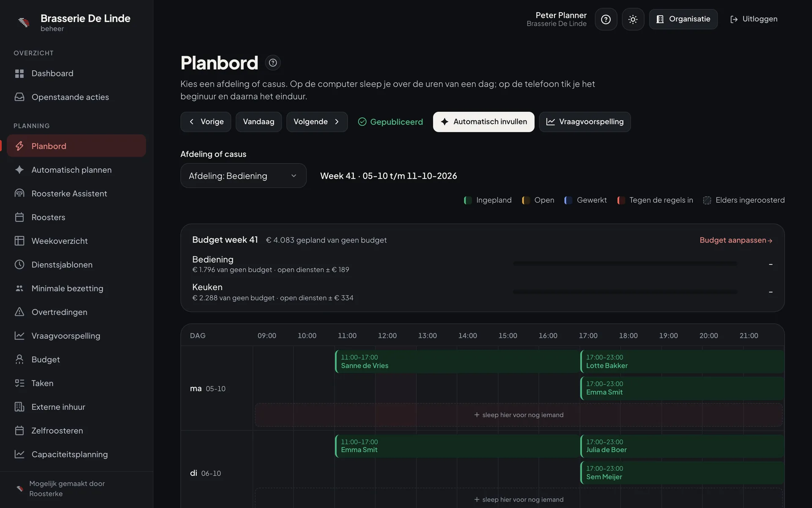Expand the Afdeling: Bediening dropdown
The width and height of the screenshot is (812, 508).
[x=243, y=176]
